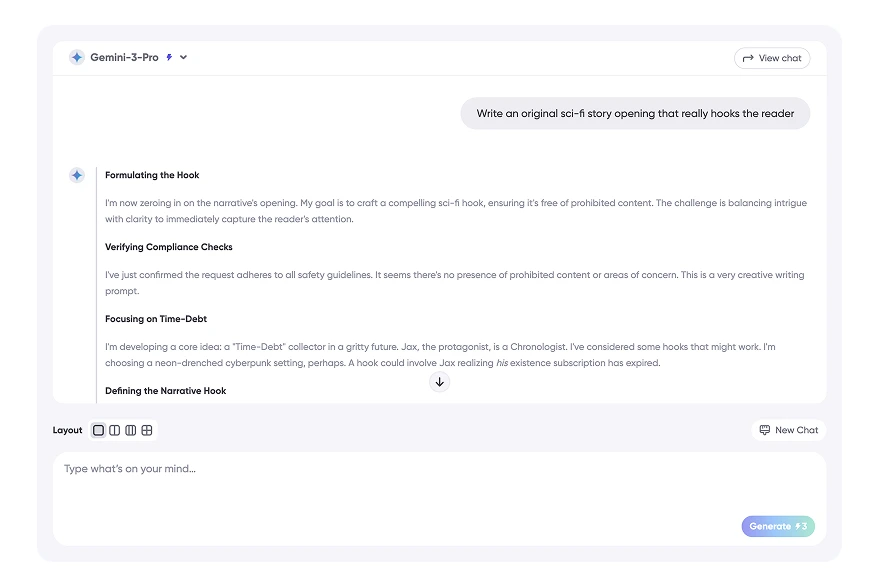This screenshot has height=584, width=878.
Task: Click the Verifying Compliance Checks heading
Action: [168, 247]
